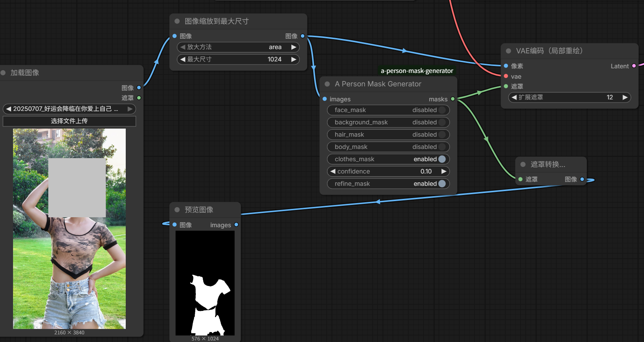
Task: Click the 像素 input port on VAE编码 node
Action: pyautogui.click(x=506, y=66)
